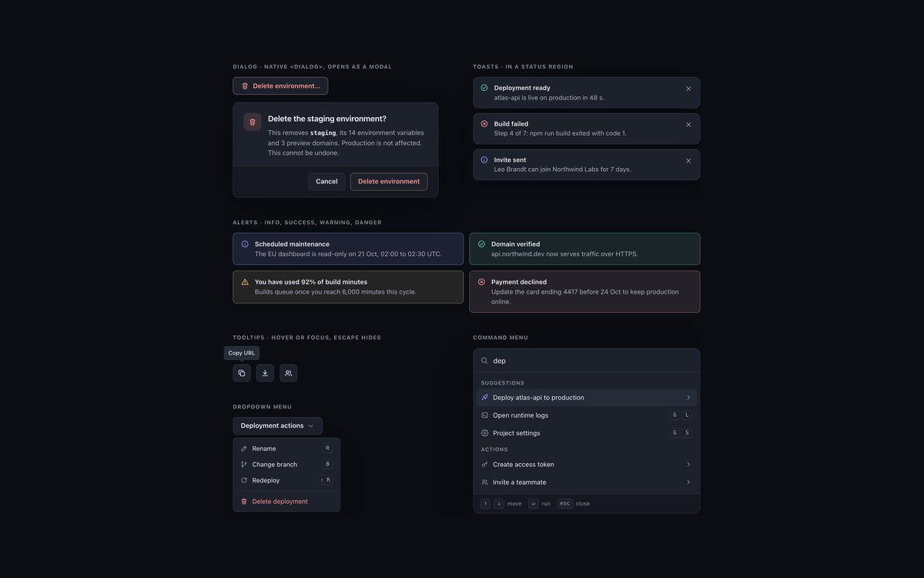Select Project settings command

(587, 433)
